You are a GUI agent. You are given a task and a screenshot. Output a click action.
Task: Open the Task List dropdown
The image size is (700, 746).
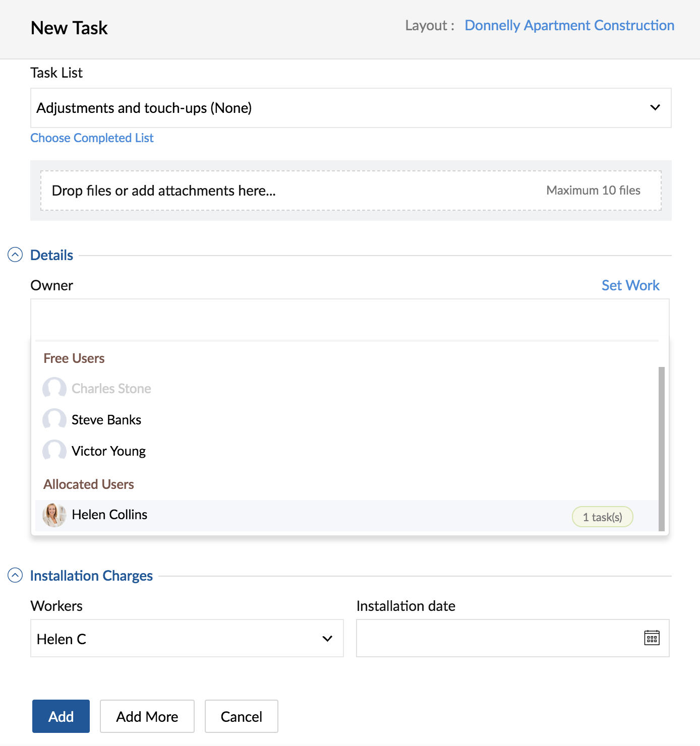(351, 108)
